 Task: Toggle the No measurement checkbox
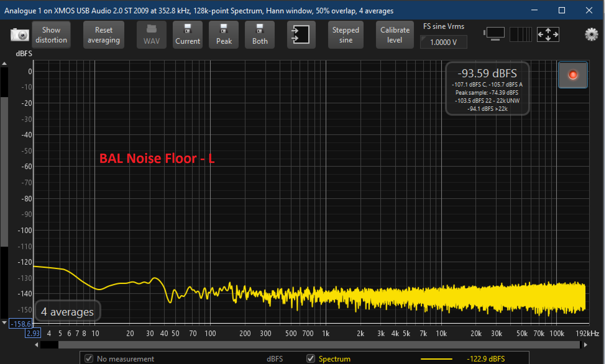[89, 358]
